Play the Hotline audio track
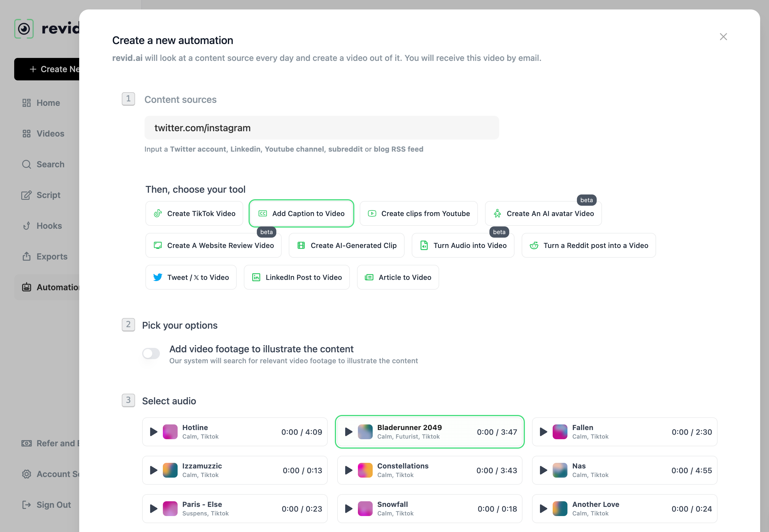Screen dimensions: 769x532 click(x=153, y=432)
